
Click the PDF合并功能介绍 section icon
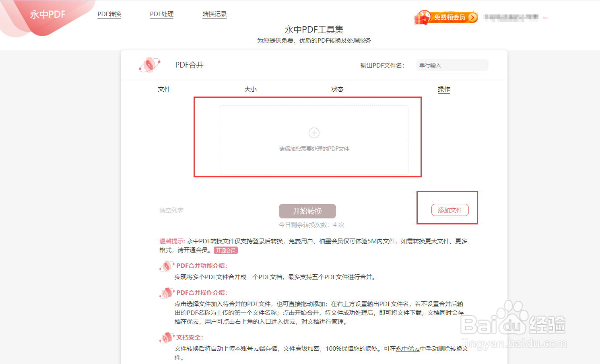167,266
